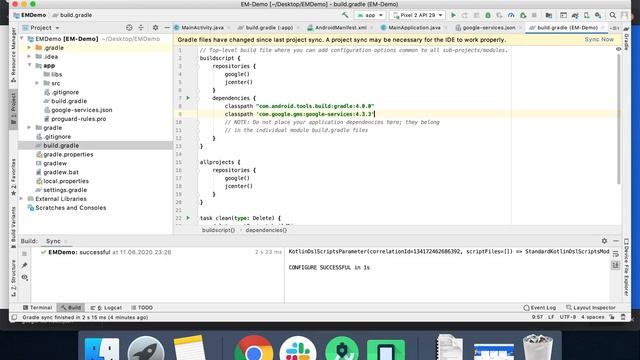Collapse the app module folder
Viewport: 640px width, 360px height.
click(x=29, y=65)
